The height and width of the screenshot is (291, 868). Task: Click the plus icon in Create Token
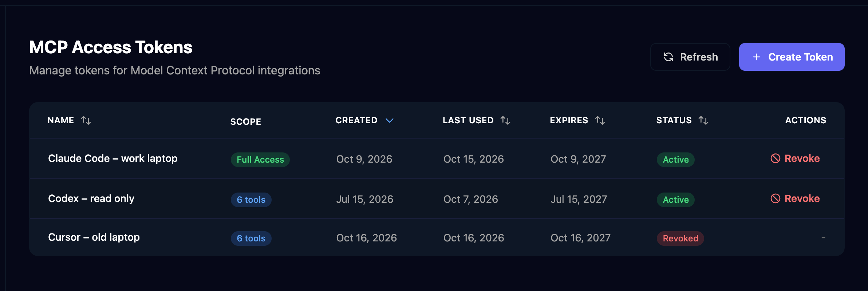coord(756,57)
